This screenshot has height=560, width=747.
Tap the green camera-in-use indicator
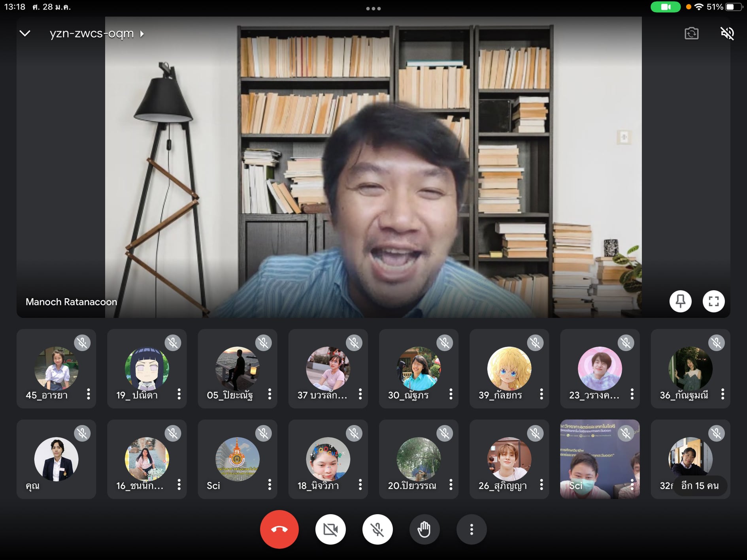point(666,7)
